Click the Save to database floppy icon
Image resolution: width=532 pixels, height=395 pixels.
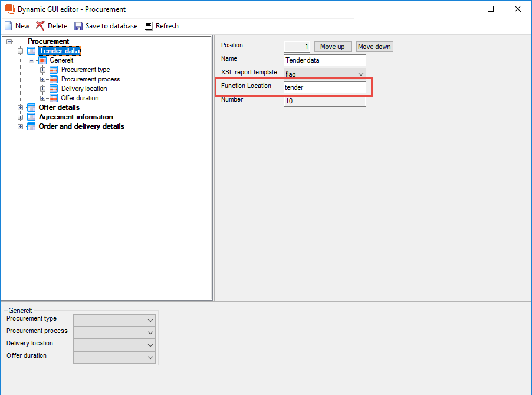[x=78, y=26]
